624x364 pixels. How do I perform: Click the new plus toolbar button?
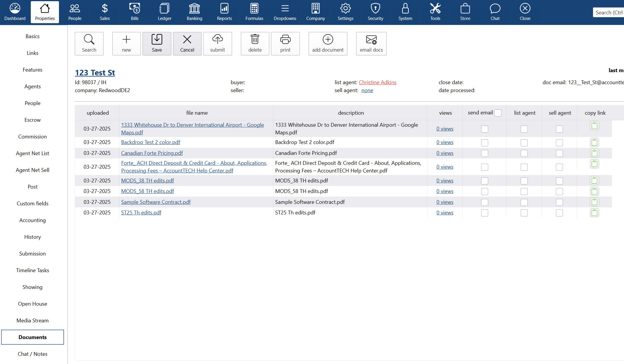tap(126, 44)
